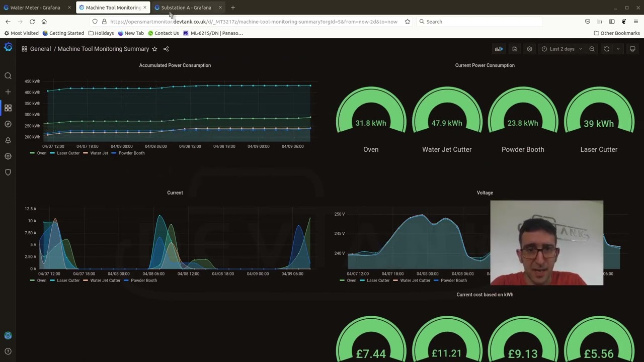Open dashboard settings cog in top bar
Screen dimensions: 644x362
point(529,49)
